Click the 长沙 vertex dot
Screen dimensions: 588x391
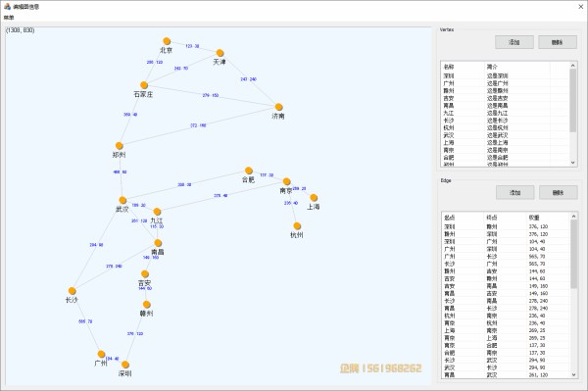point(72,291)
